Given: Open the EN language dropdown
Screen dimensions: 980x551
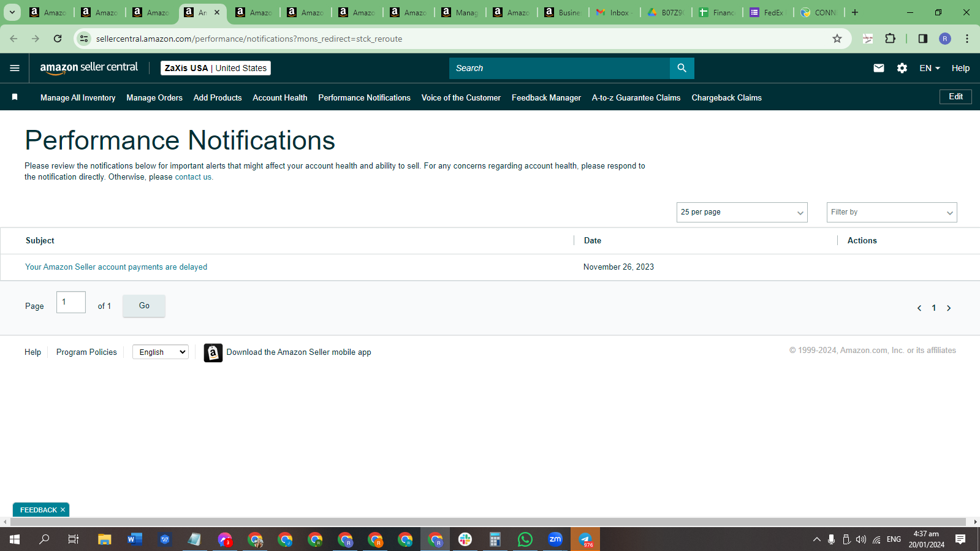Looking at the screenshot, I should (930, 68).
